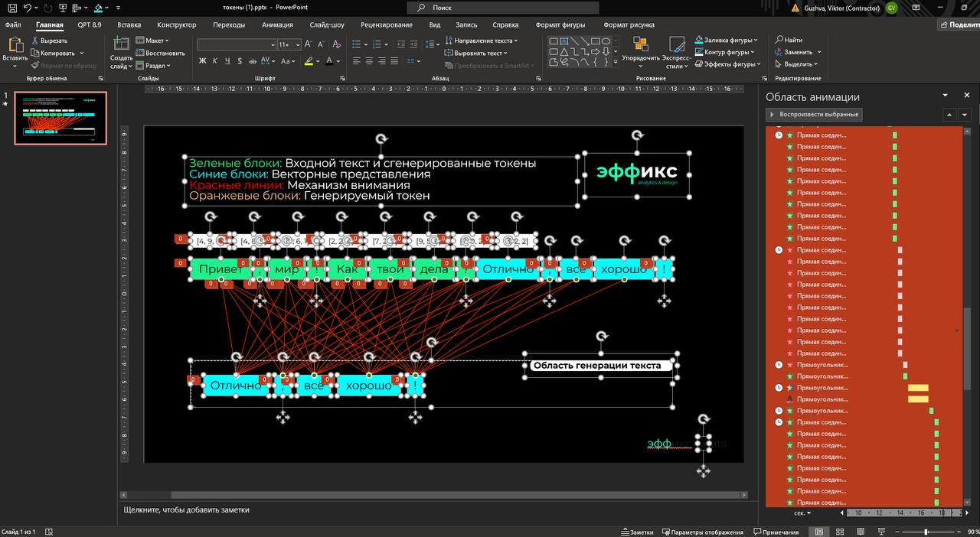Cut selection with Вырезать
The image size is (980, 537).
pyautogui.click(x=51, y=41)
